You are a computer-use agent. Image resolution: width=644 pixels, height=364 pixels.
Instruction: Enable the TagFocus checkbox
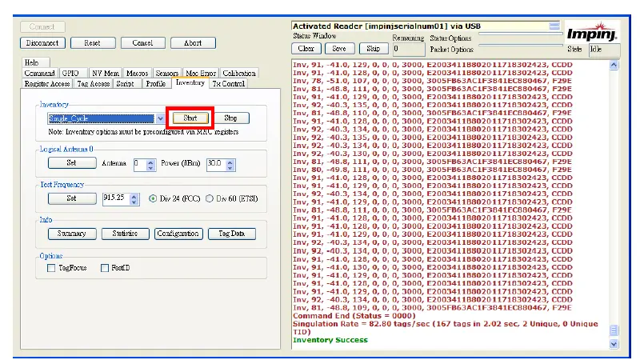[x=52, y=268]
